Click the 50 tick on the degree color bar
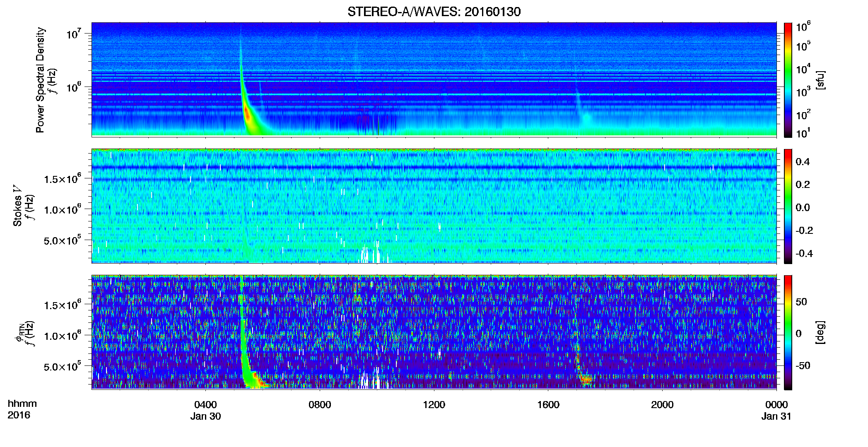 801,302
